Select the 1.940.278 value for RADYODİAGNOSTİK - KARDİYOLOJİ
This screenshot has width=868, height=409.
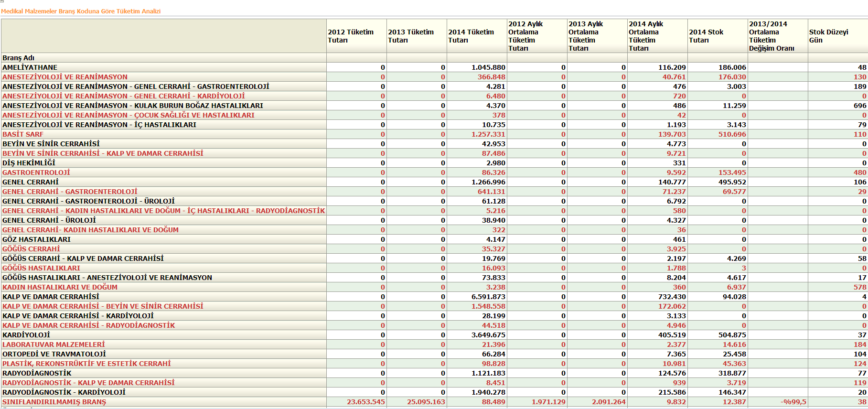coord(488,392)
